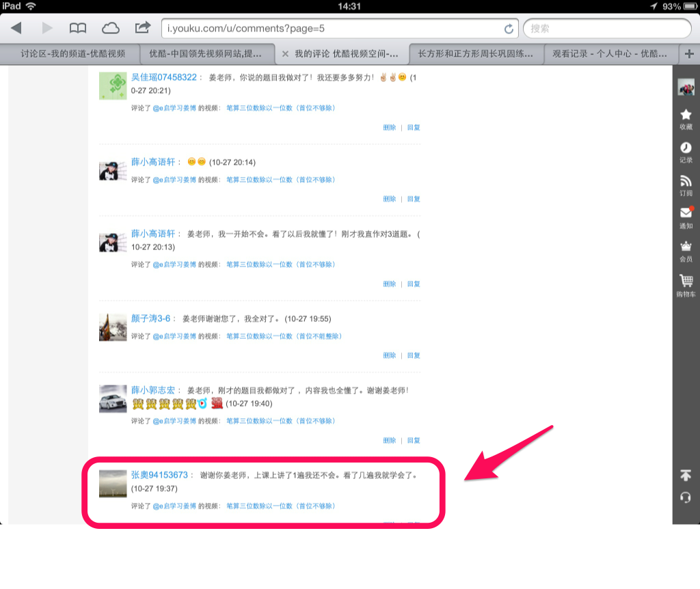The height and width of the screenshot is (589, 700).
Task: Jump to top with up-arrow icon
Action: (686, 475)
